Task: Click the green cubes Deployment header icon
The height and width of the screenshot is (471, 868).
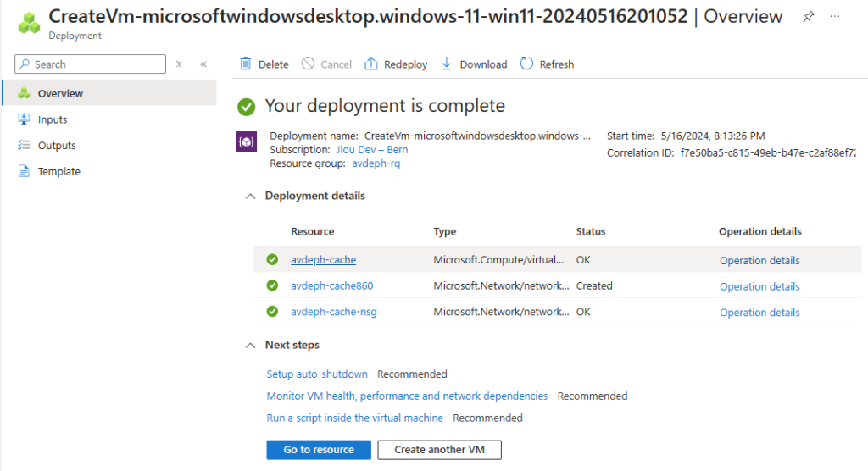Action: [x=29, y=22]
